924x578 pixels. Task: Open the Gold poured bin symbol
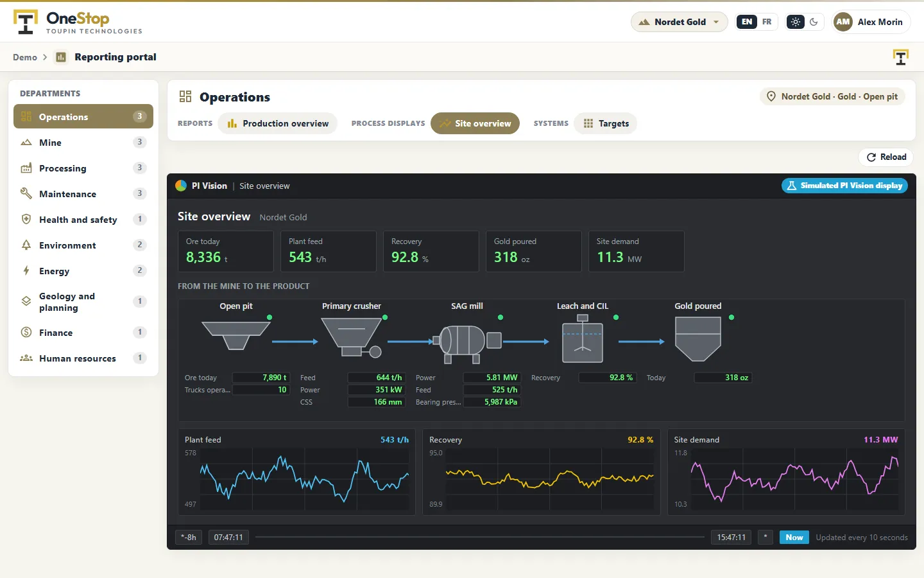coord(698,339)
